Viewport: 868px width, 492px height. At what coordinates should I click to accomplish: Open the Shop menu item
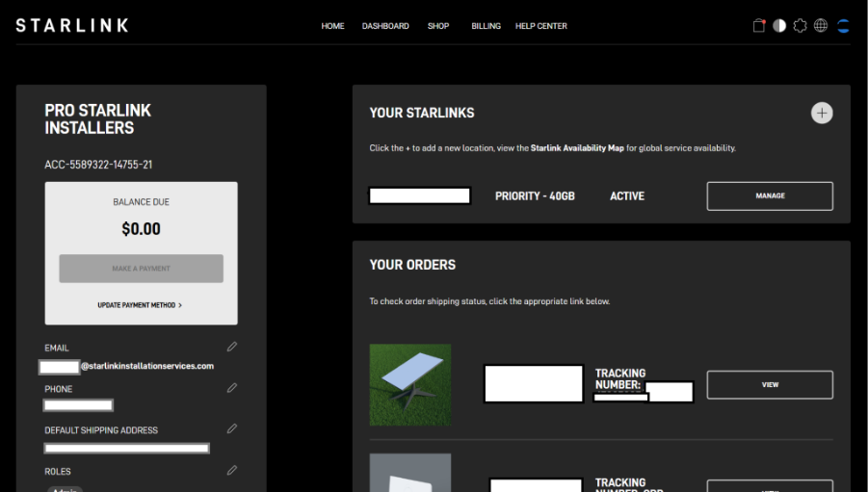coord(438,26)
